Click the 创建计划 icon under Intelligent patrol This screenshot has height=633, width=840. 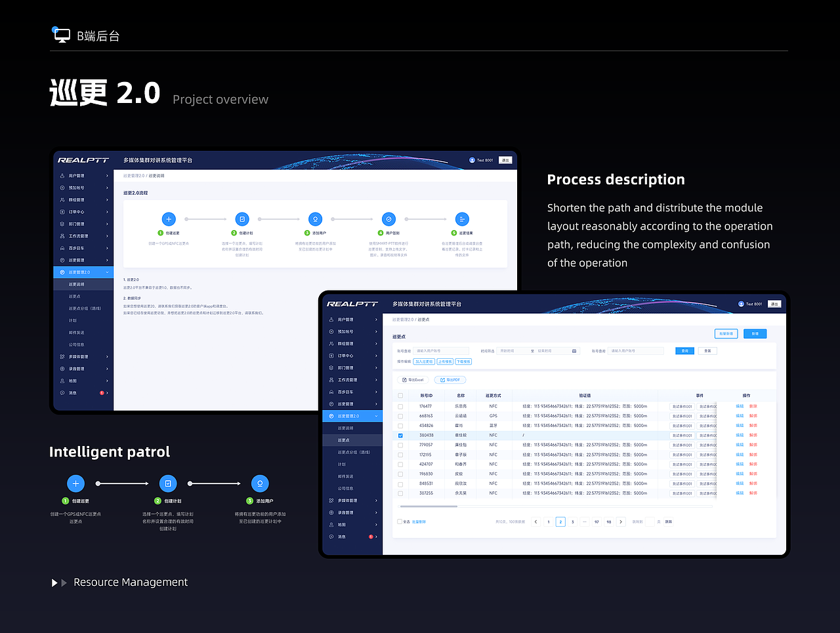pyautogui.click(x=168, y=483)
